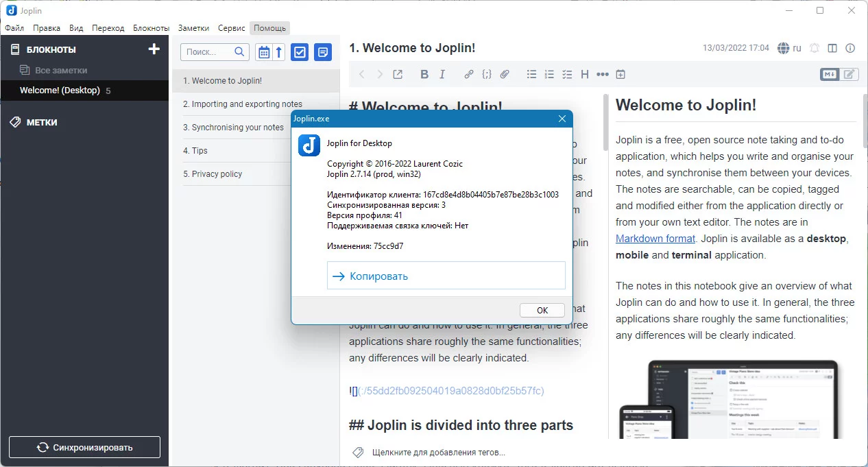Attach a file with the paperclip icon

505,74
